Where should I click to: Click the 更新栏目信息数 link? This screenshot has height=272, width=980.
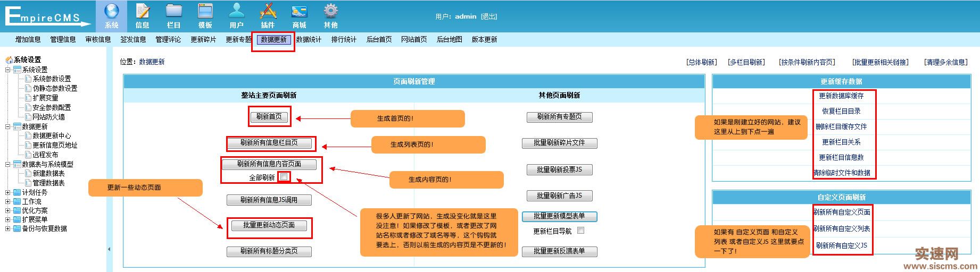point(841,158)
